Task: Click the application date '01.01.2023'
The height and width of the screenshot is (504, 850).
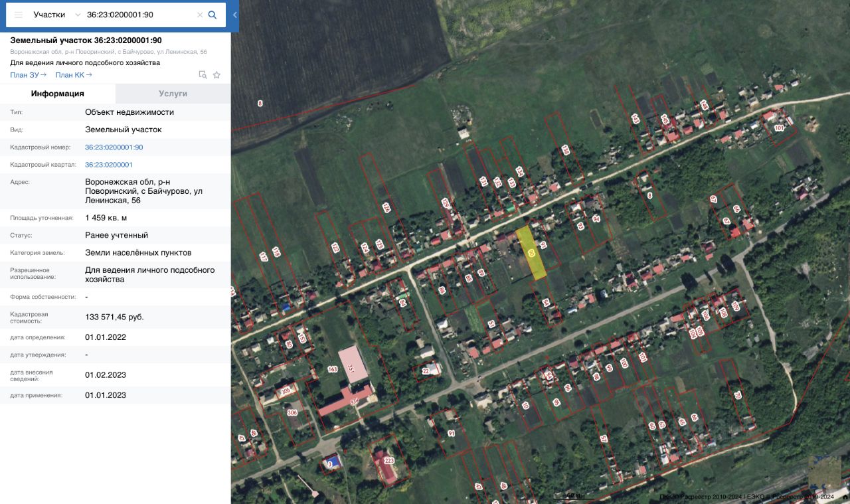Action: (106, 395)
